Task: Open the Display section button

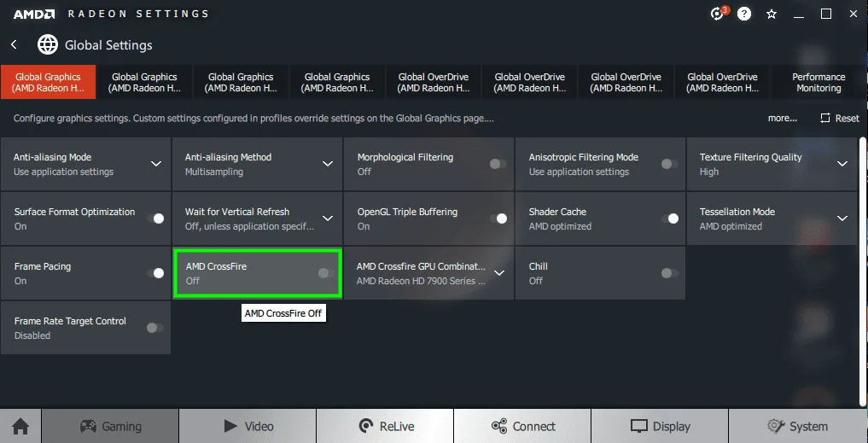Action: (660, 427)
